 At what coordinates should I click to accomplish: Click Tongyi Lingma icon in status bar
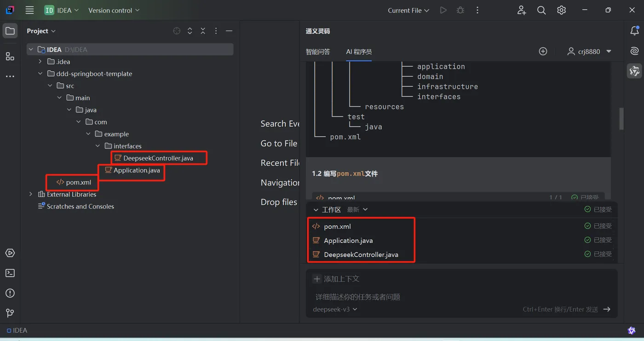632,330
